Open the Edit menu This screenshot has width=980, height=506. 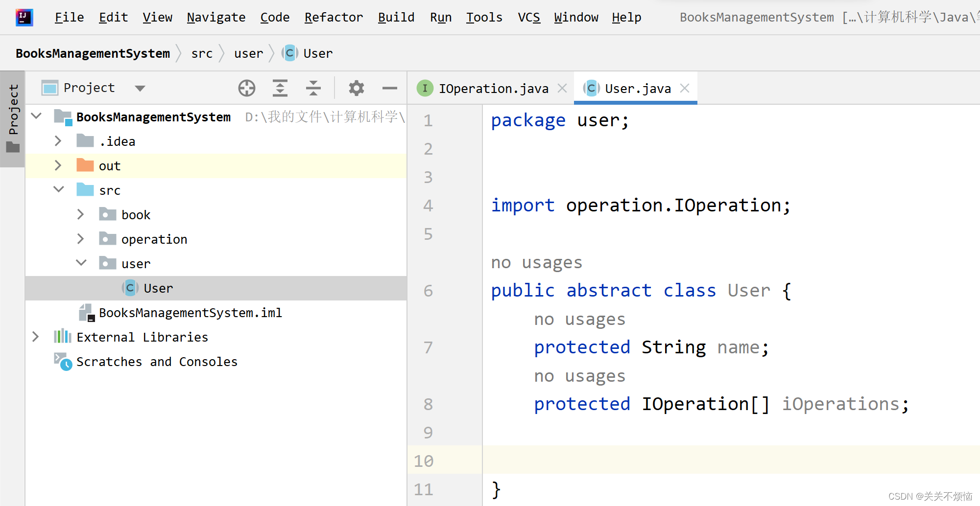(113, 18)
